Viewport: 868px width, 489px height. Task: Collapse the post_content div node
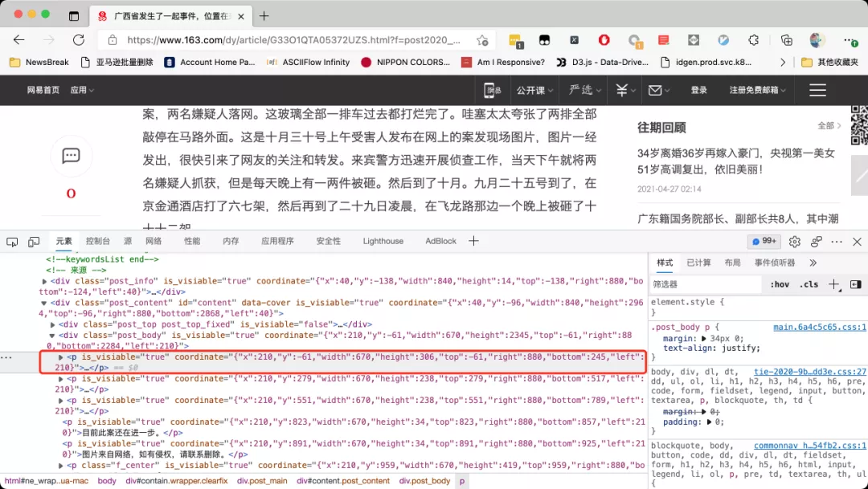[43, 304]
